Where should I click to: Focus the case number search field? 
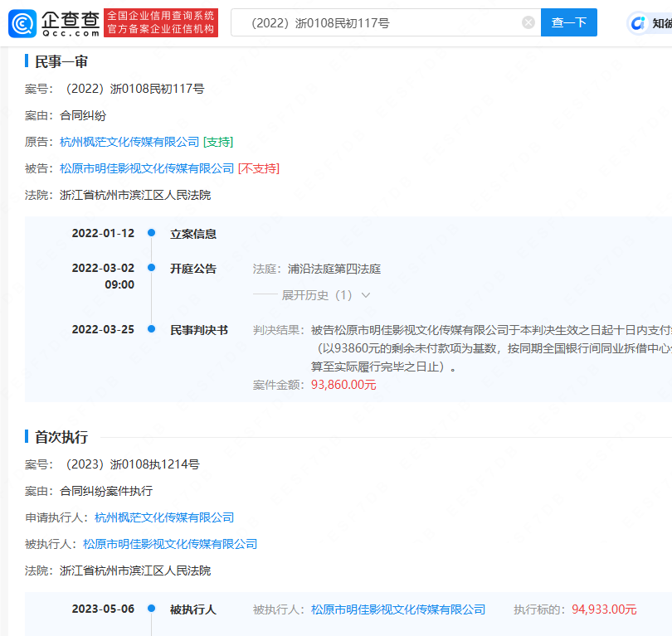[386, 22]
